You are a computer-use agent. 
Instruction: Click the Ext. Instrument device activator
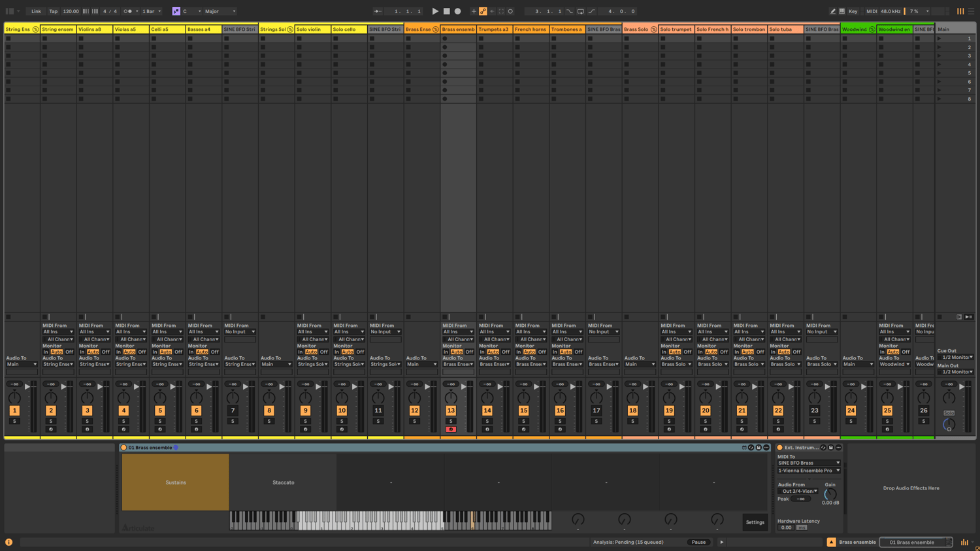[x=779, y=448]
